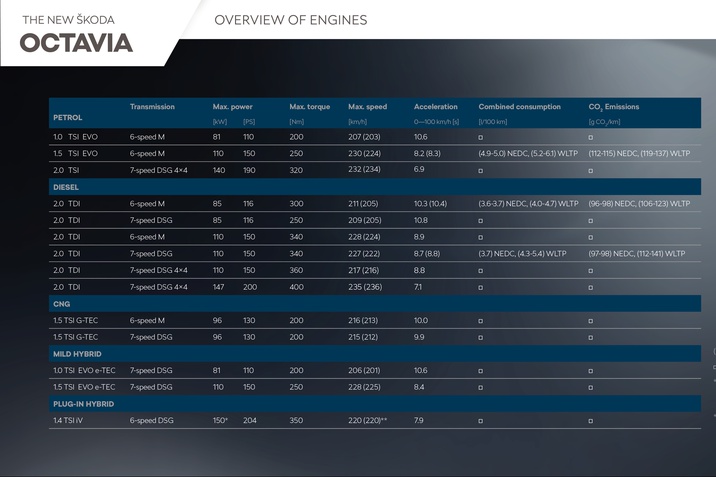Click '1.5 TSI EVO e-TEC' engine name
Screen dimensions: 716x477
click(84, 387)
